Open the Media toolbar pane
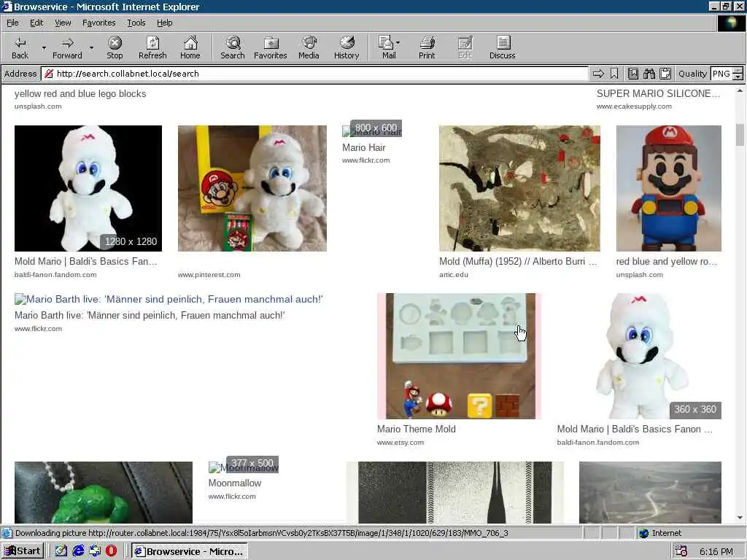The width and height of the screenshot is (747, 560). 309,47
